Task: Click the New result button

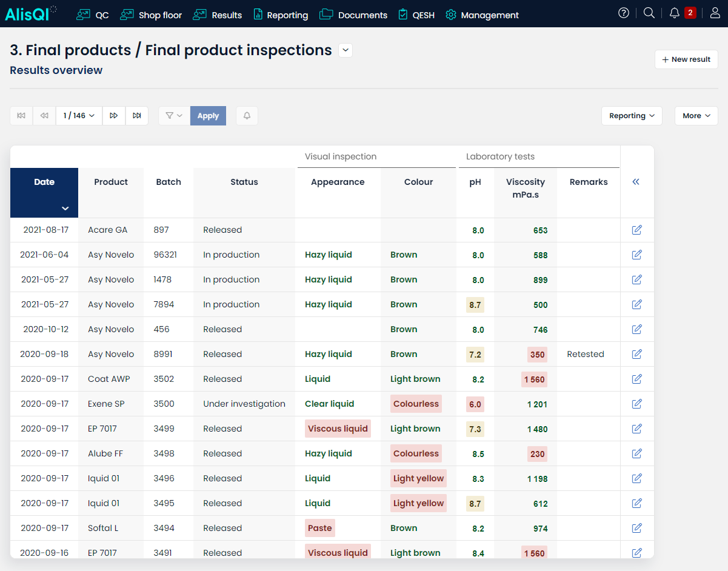Action: coord(686,59)
